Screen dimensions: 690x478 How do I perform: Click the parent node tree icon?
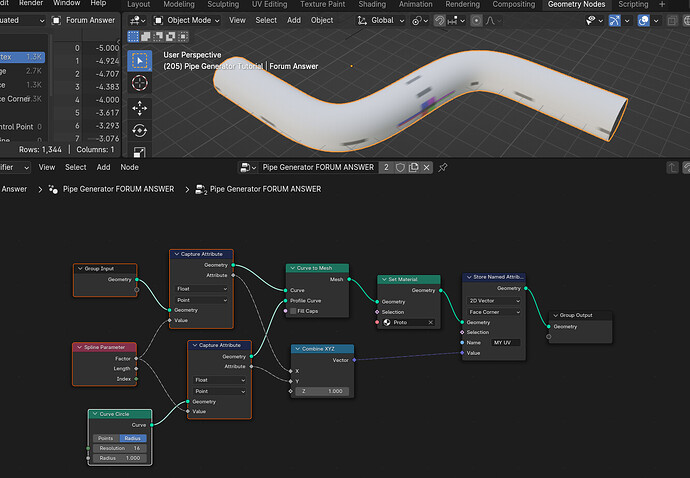pos(672,167)
